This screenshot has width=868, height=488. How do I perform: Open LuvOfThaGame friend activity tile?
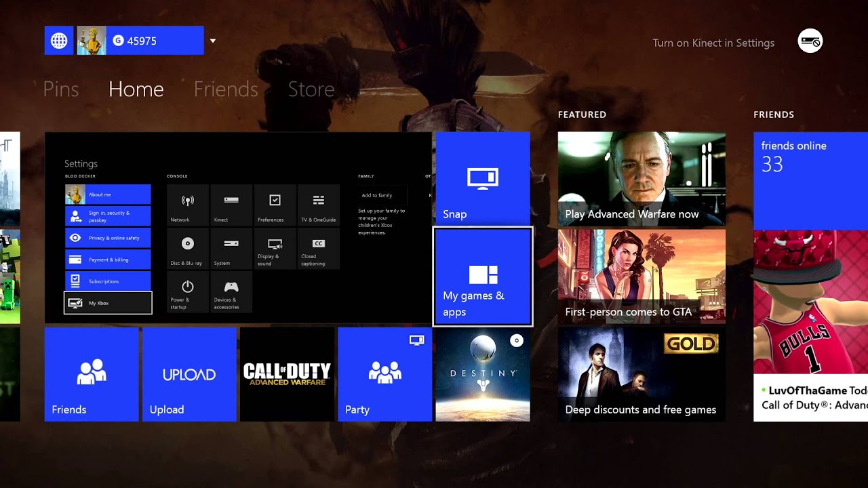810,326
